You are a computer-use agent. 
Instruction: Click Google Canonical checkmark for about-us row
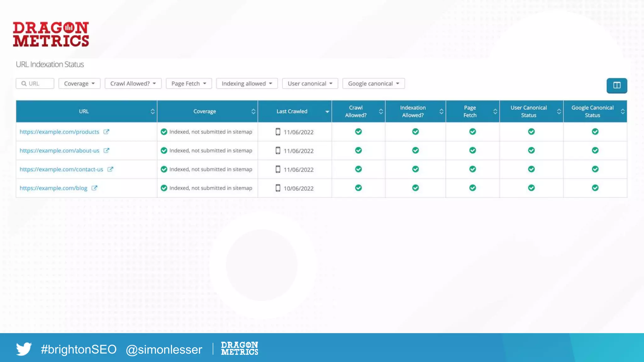point(595,151)
